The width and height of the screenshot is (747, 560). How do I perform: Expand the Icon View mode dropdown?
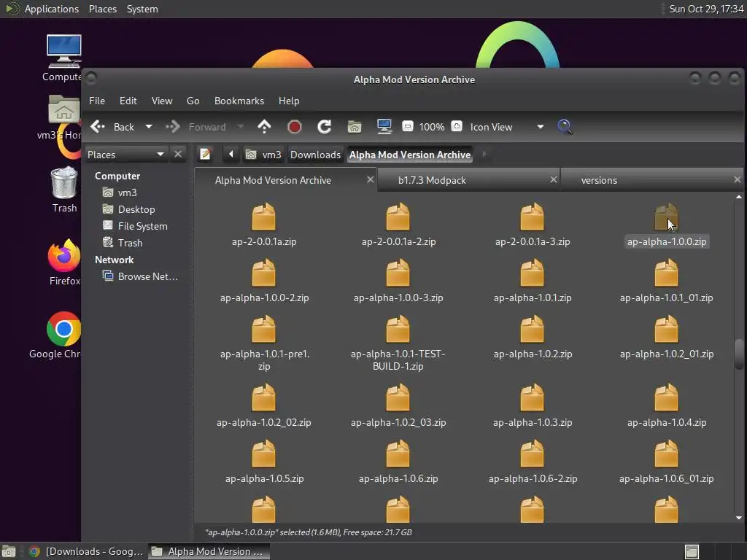[540, 127]
